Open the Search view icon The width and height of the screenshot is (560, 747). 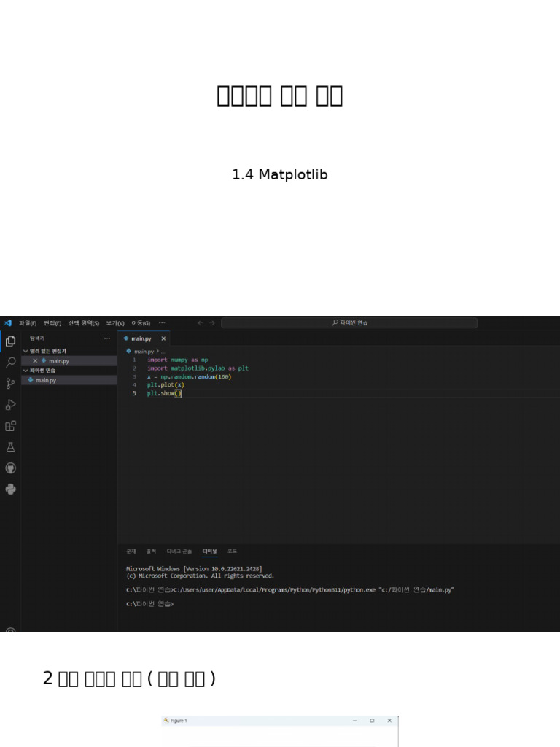(10, 362)
